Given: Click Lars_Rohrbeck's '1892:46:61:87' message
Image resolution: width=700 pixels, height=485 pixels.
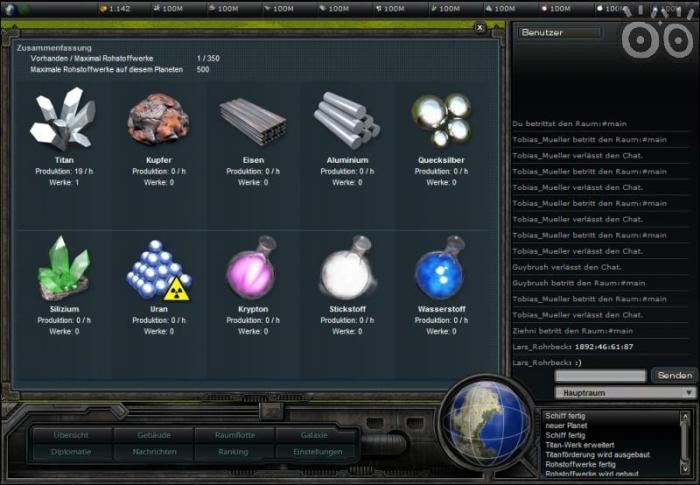Looking at the screenshot, I should click(604, 347).
